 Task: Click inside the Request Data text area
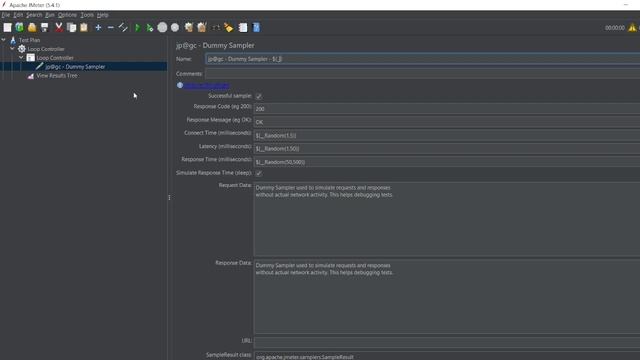pos(447,220)
